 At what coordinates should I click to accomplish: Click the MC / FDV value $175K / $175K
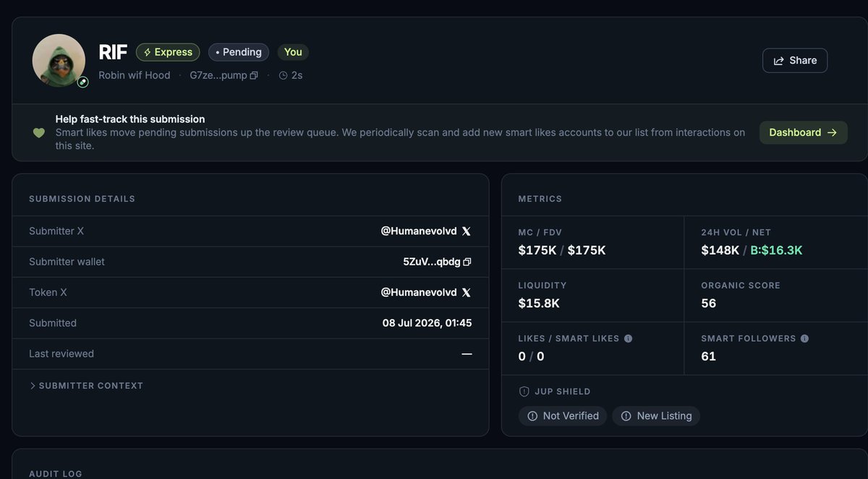(562, 250)
